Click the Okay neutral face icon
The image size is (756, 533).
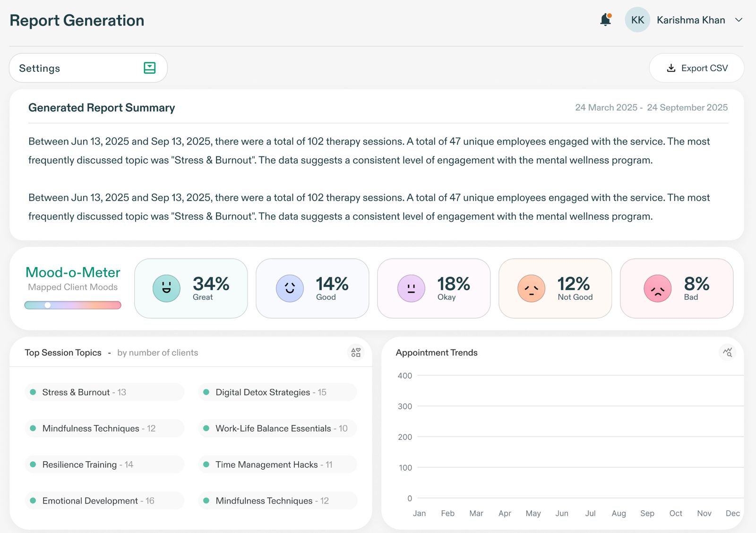pos(411,288)
